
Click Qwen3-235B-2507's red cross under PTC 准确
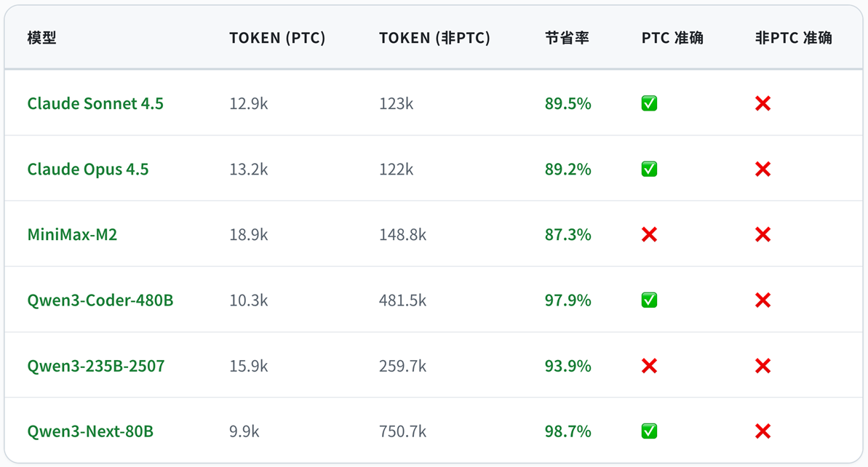coord(649,366)
